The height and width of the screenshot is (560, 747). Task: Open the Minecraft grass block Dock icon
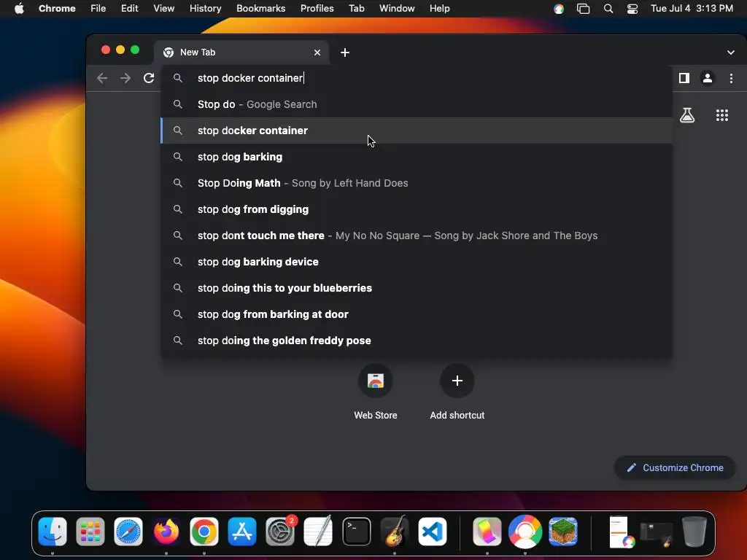click(x=563, y=532)
